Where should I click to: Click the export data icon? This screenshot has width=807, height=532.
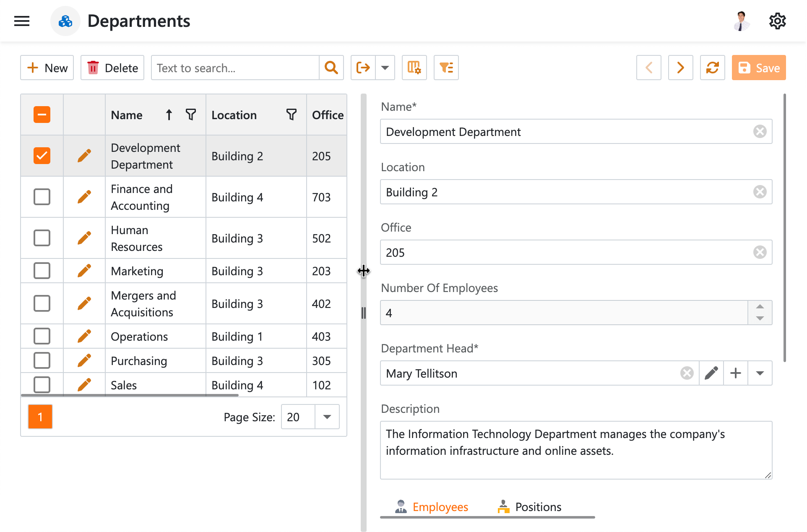(x=363, y=68)
